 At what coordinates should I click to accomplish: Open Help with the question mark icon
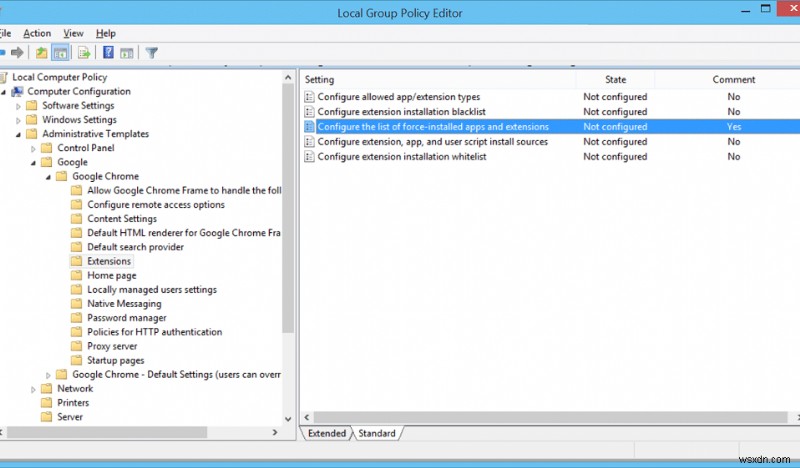[x=108, y=53]
